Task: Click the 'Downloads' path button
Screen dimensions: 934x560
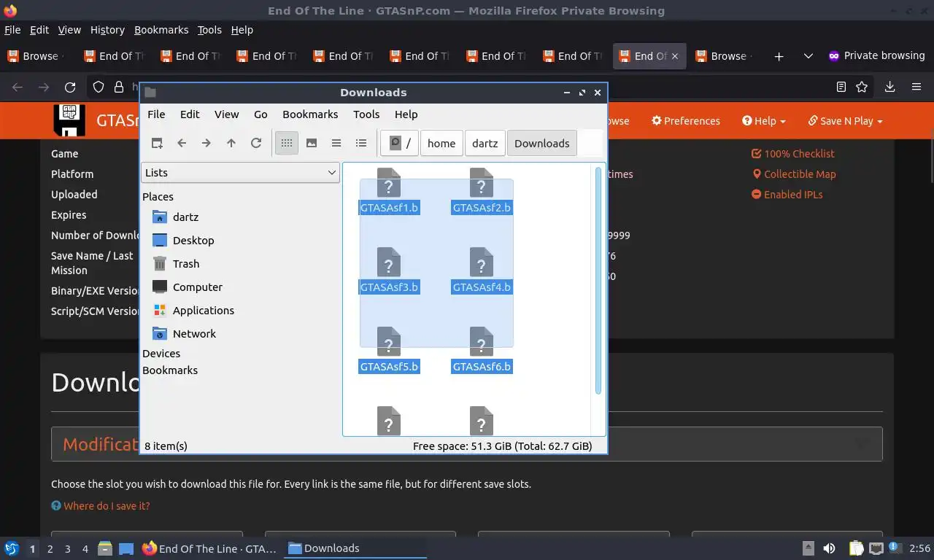Action: 542,143
